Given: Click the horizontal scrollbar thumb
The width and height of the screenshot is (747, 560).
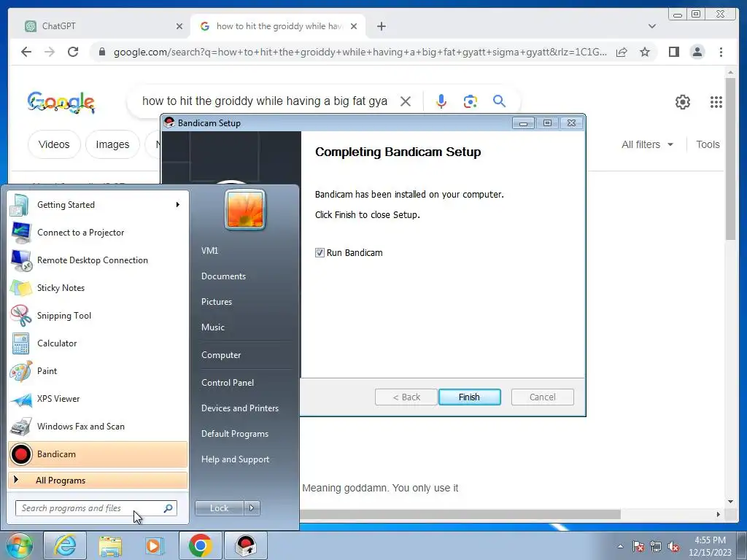Looking at the screenshot, I should pos(460,514).
